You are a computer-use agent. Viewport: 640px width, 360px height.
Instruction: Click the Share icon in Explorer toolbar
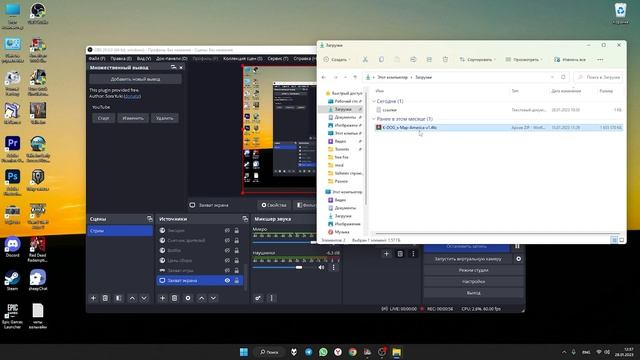[x=429, y=60]
